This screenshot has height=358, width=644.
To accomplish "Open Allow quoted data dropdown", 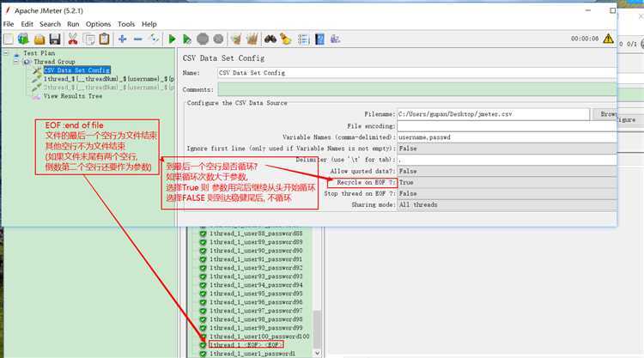I will point(507,171).
